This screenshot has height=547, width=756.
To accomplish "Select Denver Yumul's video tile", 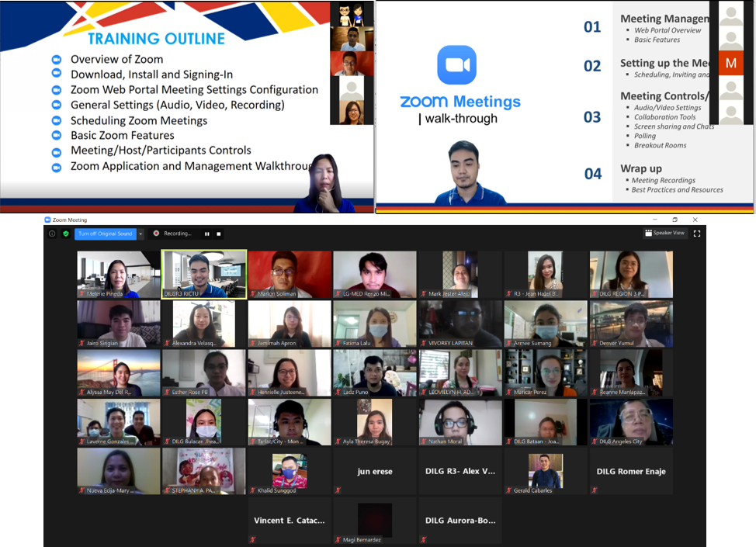I will tap(631, 324).
